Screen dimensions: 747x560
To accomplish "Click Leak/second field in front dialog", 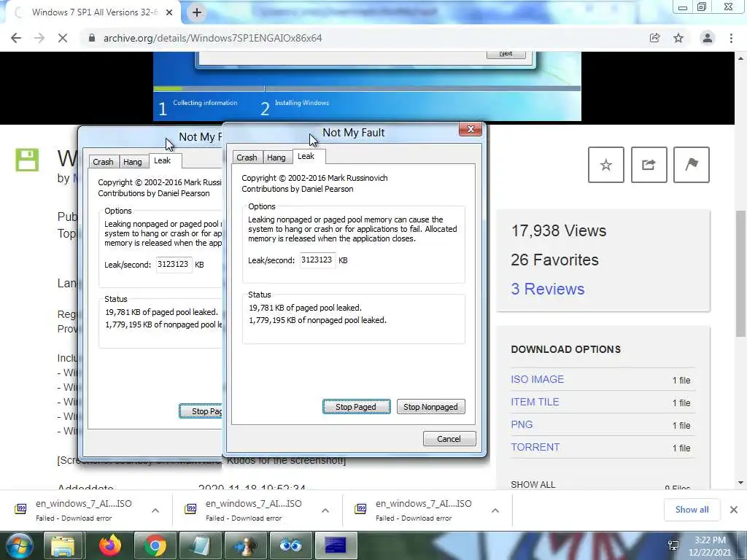I will [317, 260].
